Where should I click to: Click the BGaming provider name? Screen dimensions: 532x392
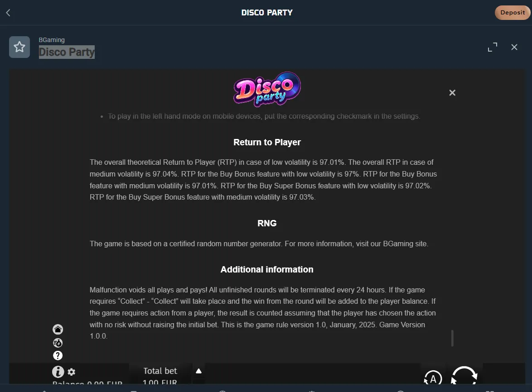coord(52,40)
